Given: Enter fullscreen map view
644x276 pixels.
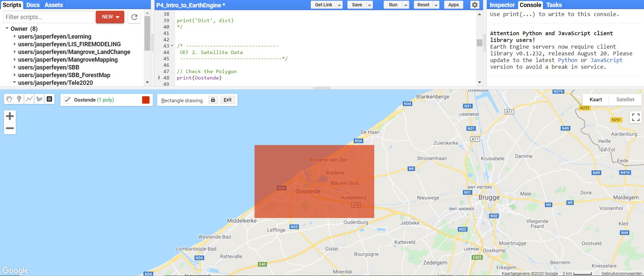Looking at the screenshot, I should pos(636,117).
